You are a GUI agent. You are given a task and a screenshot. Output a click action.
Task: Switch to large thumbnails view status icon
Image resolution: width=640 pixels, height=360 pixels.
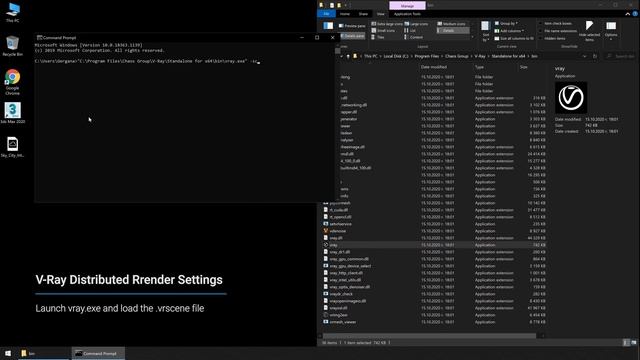click(634, 343)
